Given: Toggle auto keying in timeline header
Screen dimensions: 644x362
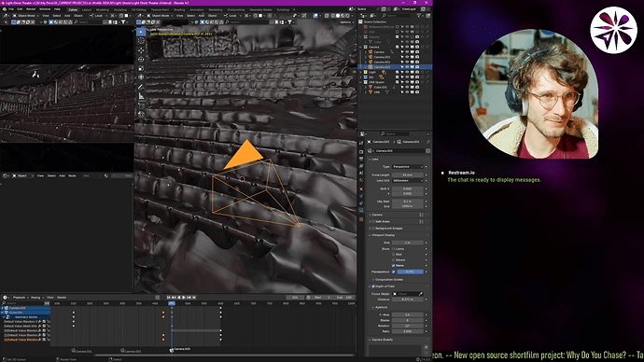Looking at the screenshot, I should pyautogui.click(x=158, y=297).
